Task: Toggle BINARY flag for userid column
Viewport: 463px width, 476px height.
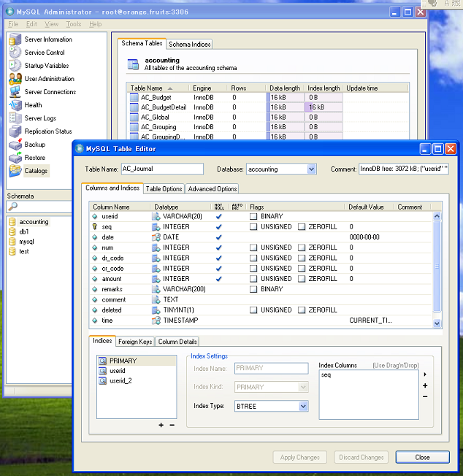Action: point(253,216)
